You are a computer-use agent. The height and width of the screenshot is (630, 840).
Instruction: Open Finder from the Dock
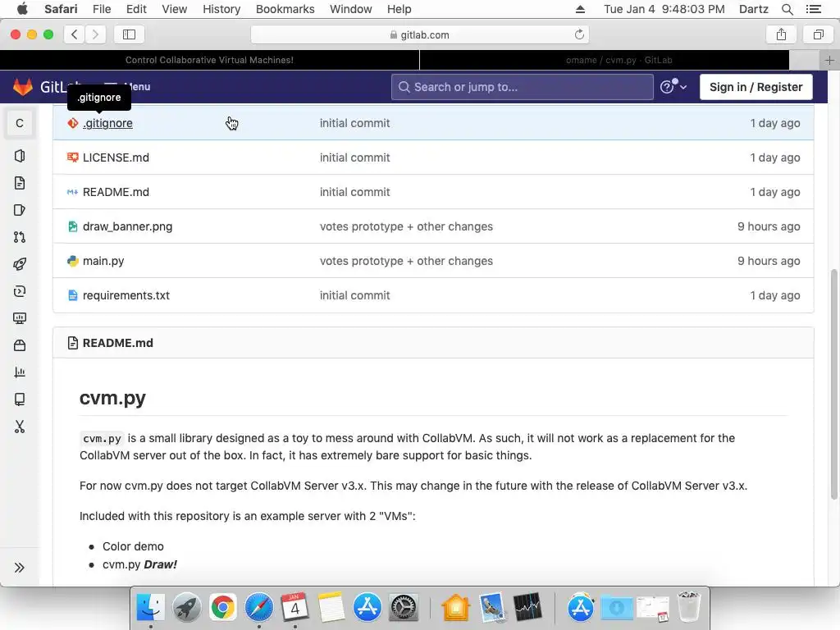(x=151, y=608)
